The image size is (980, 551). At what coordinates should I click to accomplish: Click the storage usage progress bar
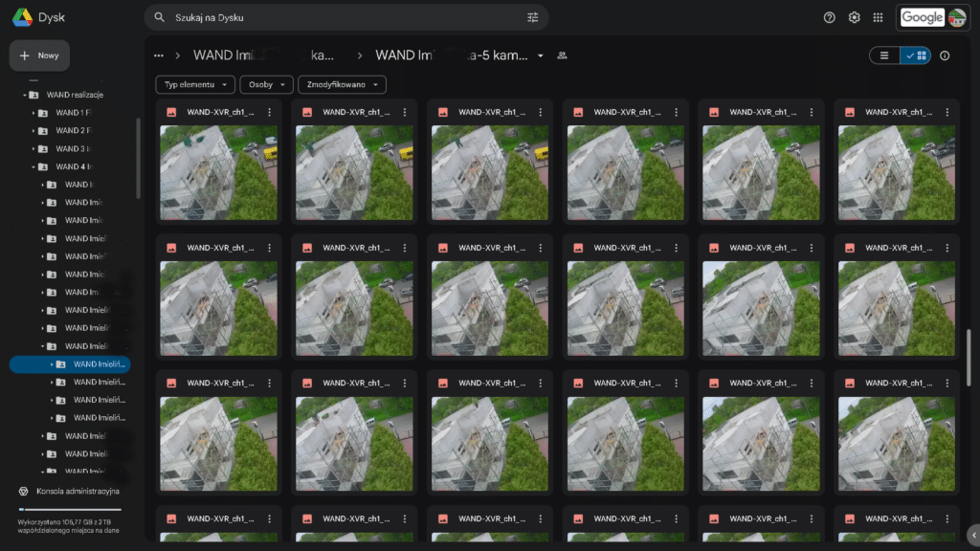70,510
